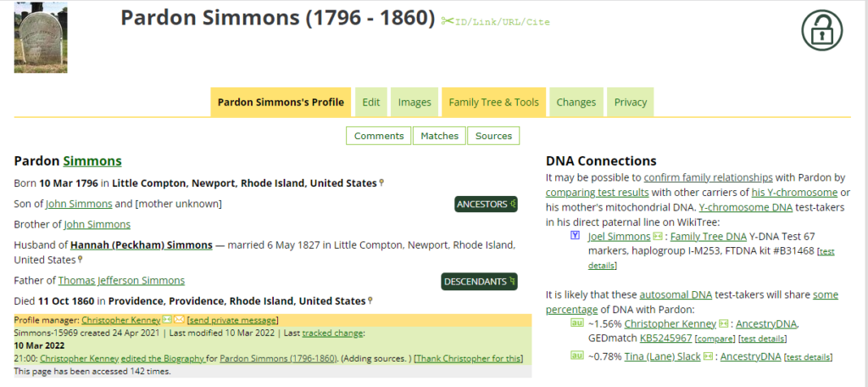Click the open padlock privacy icon
Screen dimensions: 868x387
point(821,30)
